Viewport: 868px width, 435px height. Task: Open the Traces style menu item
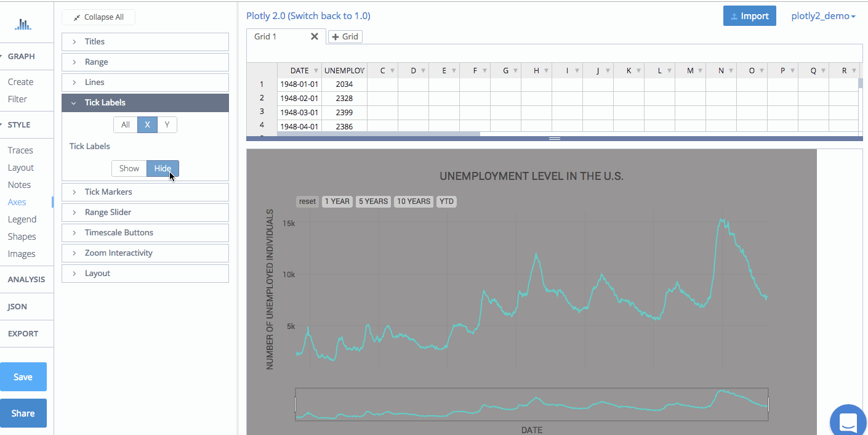tap(20, 150)
